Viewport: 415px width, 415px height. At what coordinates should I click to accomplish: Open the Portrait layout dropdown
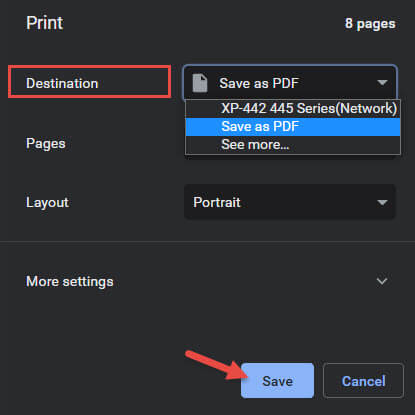click(x=290, y=202)
